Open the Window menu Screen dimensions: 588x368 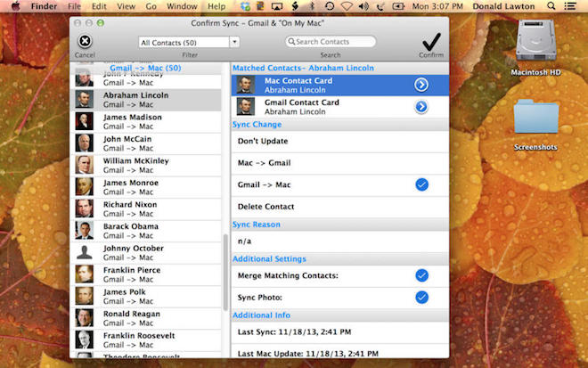coord(182,6)
